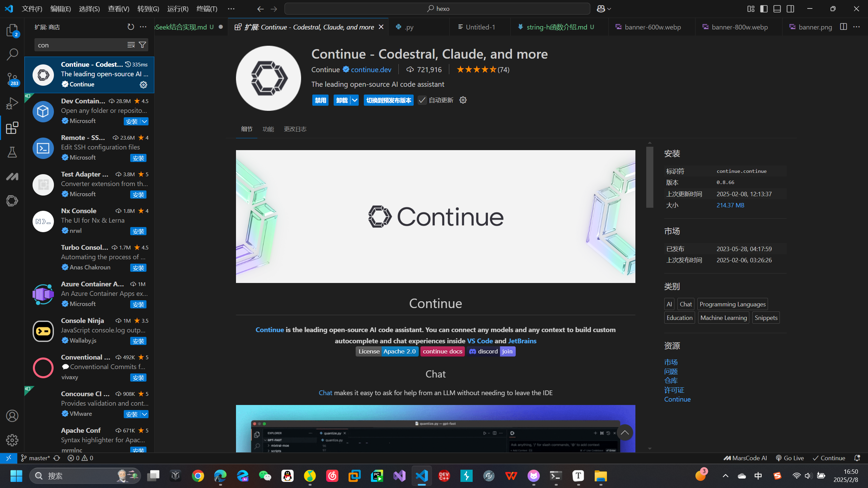Click the continue.dev publisher link

371,70
